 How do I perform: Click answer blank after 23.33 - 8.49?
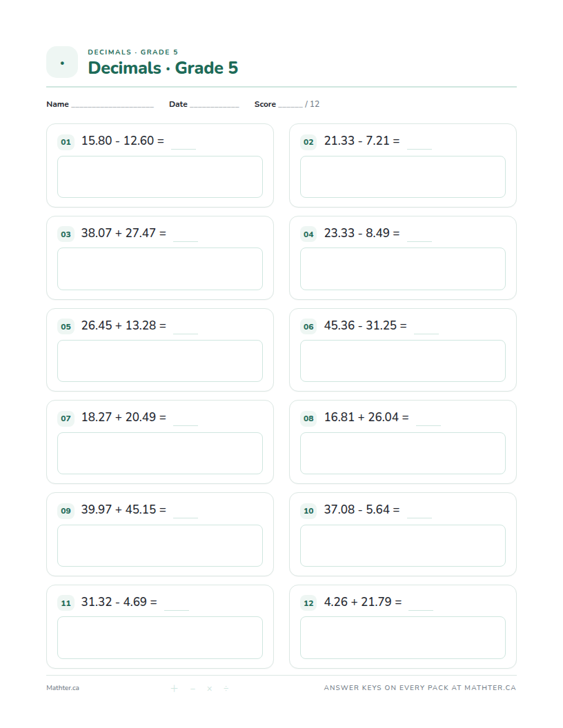point(419,241)
